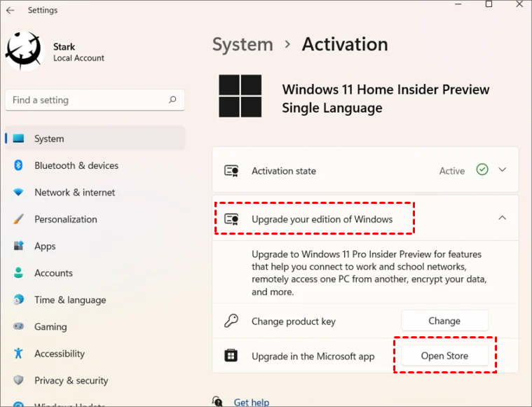Click the Accessibility figure icon

[x=18, y=354]
